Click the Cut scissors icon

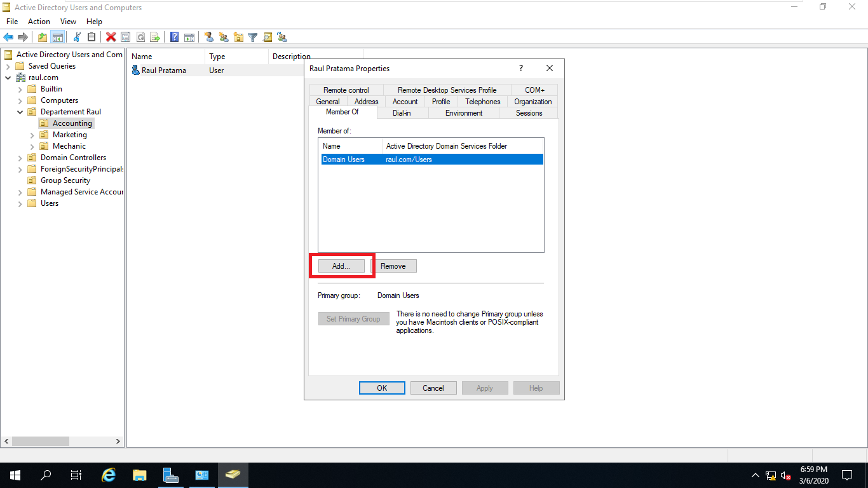(x=77, y=37)
